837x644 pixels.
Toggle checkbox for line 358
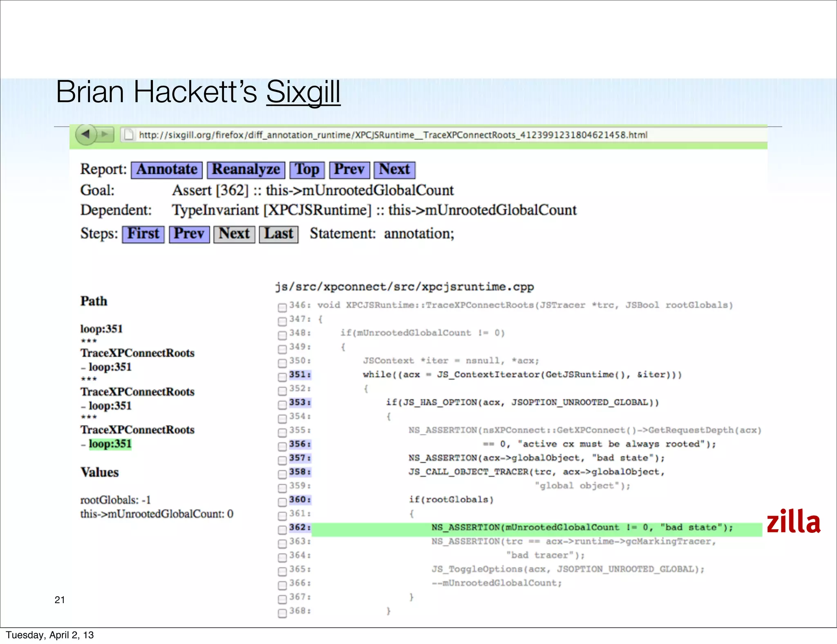pyautogui.click(x=282, y=474)
